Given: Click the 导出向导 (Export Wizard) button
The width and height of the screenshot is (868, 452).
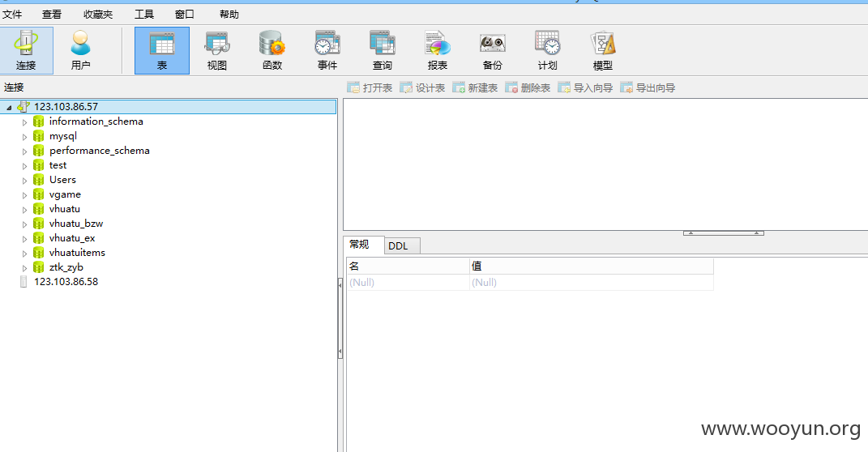Looking at the screenshot, I should tap(648, 87).
